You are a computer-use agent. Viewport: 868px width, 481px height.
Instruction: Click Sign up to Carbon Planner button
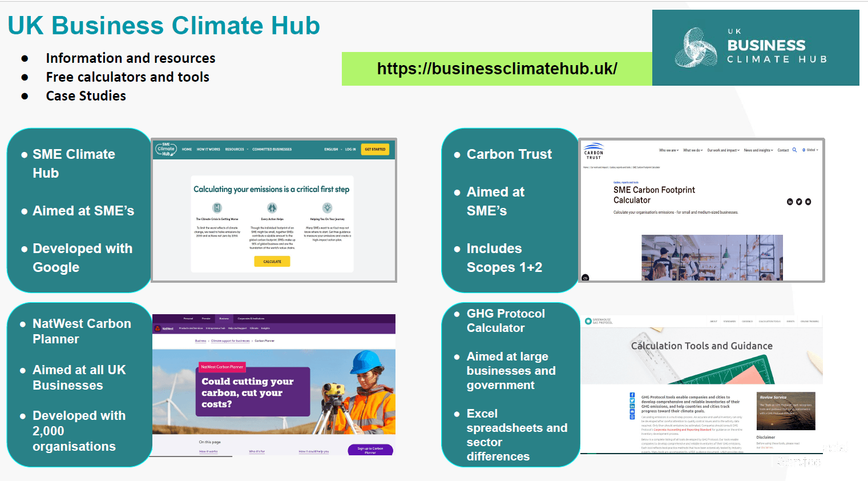(370, 450)
